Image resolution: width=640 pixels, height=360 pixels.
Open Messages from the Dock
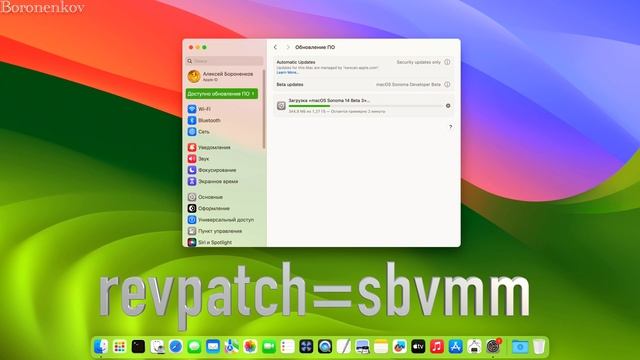click(194, 347)
